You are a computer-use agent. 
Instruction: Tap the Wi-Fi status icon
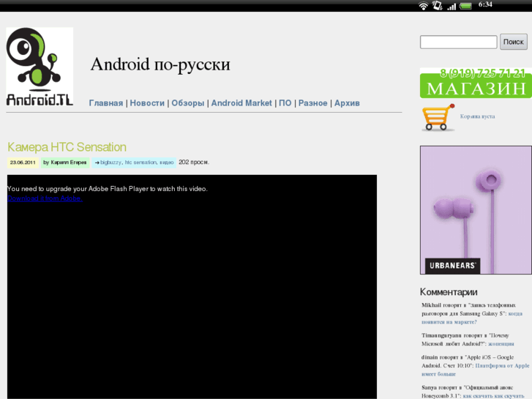423,6
